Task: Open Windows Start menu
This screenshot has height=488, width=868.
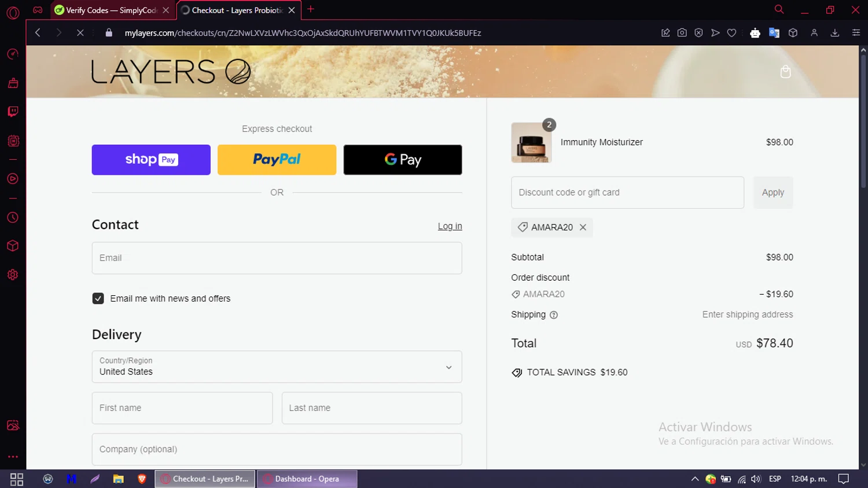Action: click(x=17, y=479)
